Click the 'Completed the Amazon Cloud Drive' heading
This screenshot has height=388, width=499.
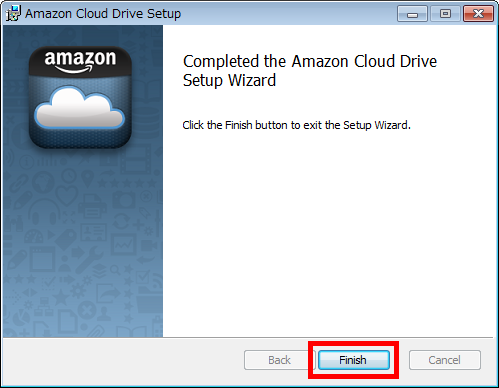tap(310, 62)
